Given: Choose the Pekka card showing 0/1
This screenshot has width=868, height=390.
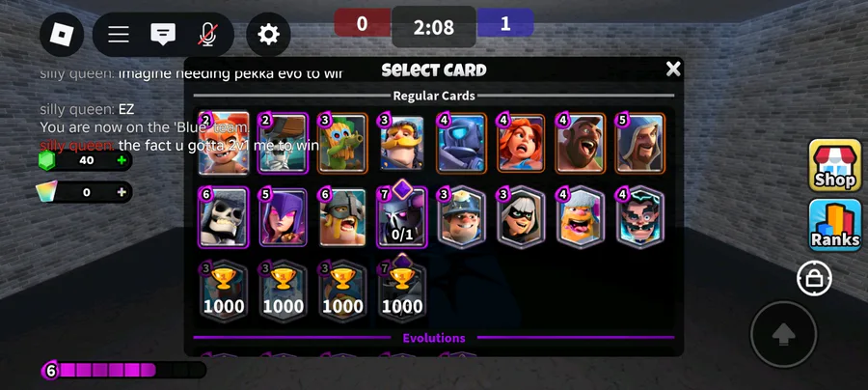Looking at the screenshot, I should pyautogui.click(x=402, y=216).
